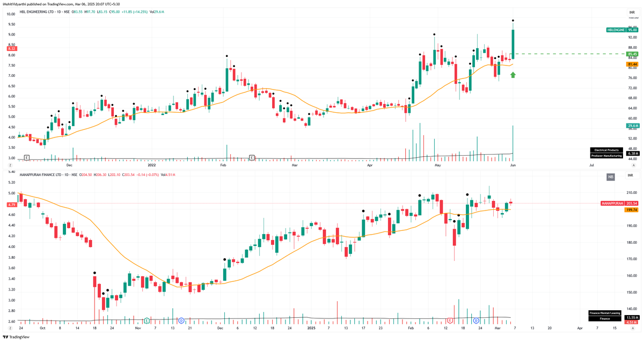Screen dimensions: 644x342
Task: Click the Electrical Products industry tag
Action: tap(606, 150)
